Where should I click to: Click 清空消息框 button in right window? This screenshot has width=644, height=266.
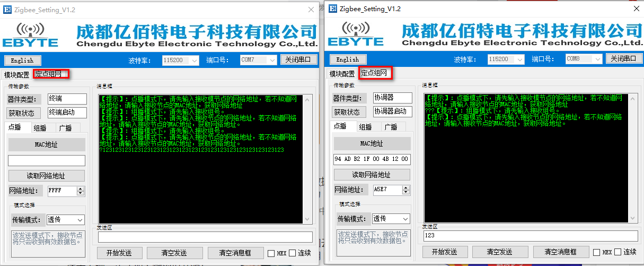click(x=560, y=252)
